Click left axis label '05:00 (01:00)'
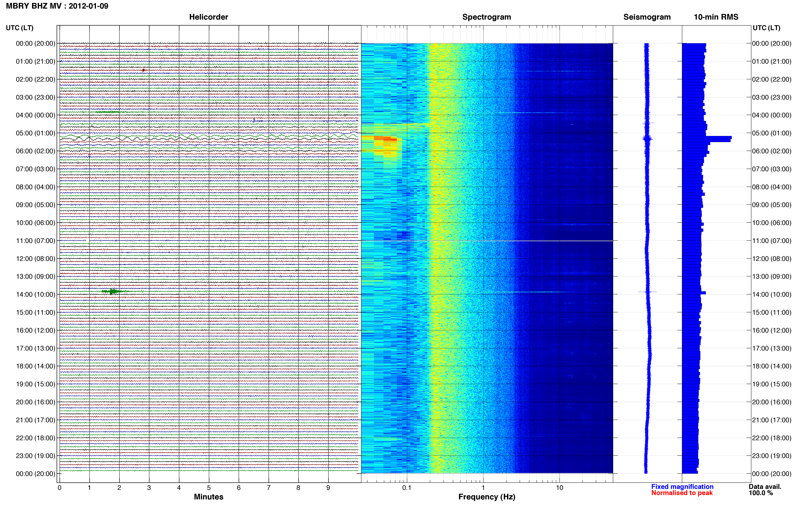 coord(36,133)
